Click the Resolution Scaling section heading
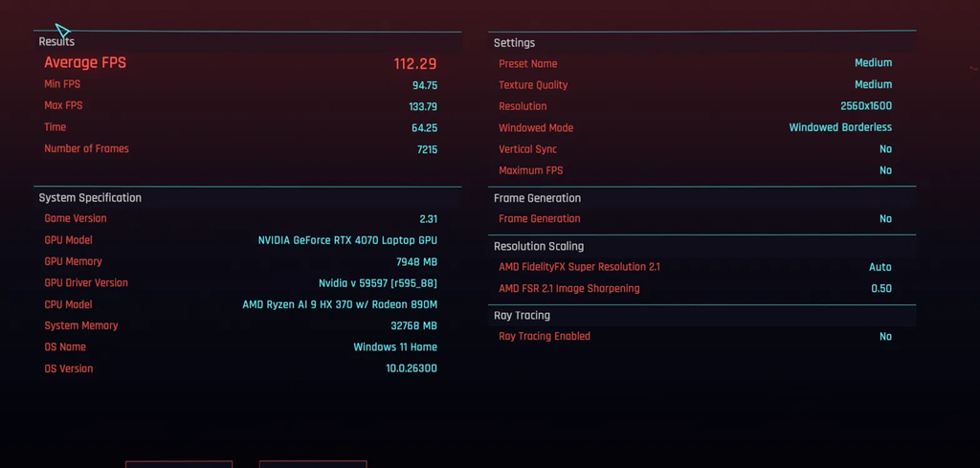980x468 pixels. [539, 246]
